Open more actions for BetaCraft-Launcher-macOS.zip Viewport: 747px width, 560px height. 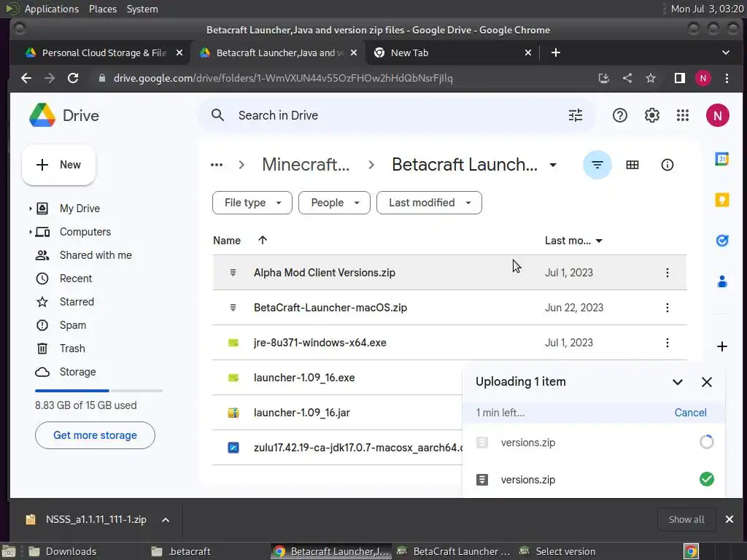(x=667, y=308)
